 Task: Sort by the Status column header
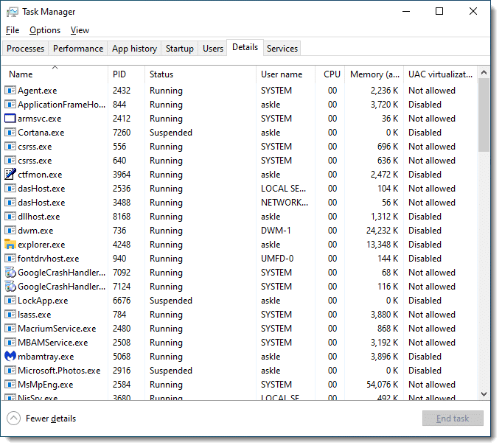201,74
